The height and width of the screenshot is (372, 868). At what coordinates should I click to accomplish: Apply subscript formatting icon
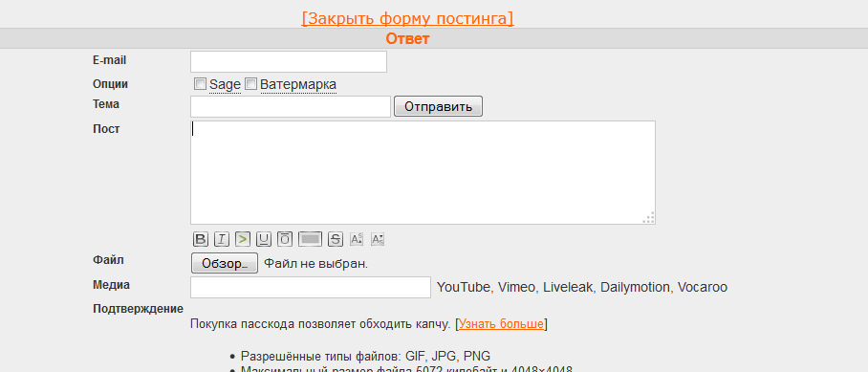point(378,239)
